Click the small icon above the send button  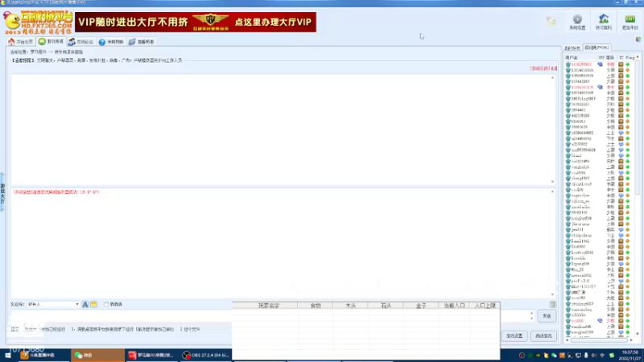tap(552, 305)
